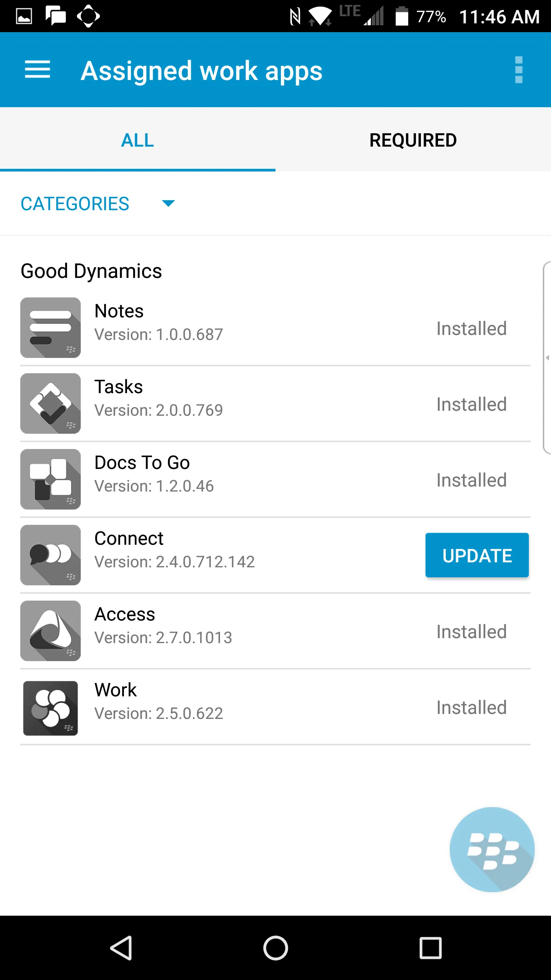Pull the side edge handle tab
The height and width of the screenshot is (980, 551).
click(x=547, y=358)
